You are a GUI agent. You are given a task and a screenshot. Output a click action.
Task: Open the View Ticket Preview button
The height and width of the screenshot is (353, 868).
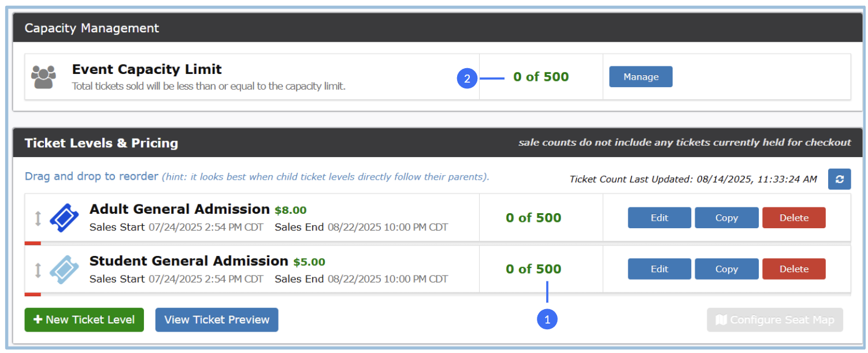(217, 319)
